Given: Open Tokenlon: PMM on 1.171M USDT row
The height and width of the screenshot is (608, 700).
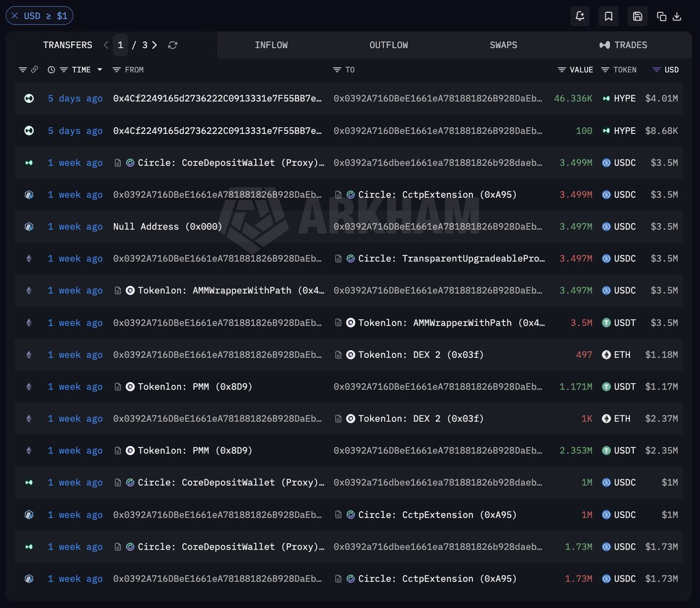Looking at the screenshot, I should coord(195,386).
